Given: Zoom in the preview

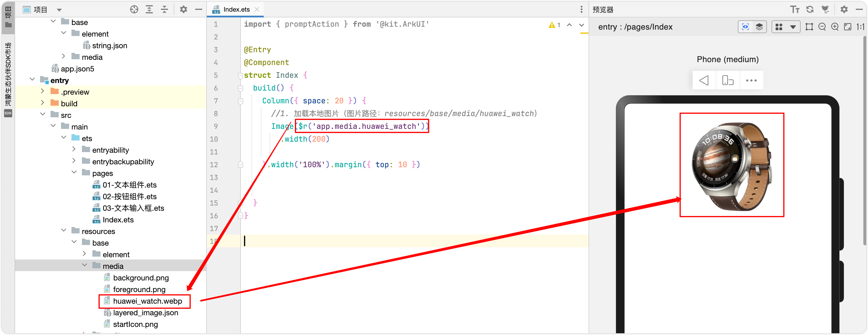Looking at the screenshot, I should click(835, 27).
